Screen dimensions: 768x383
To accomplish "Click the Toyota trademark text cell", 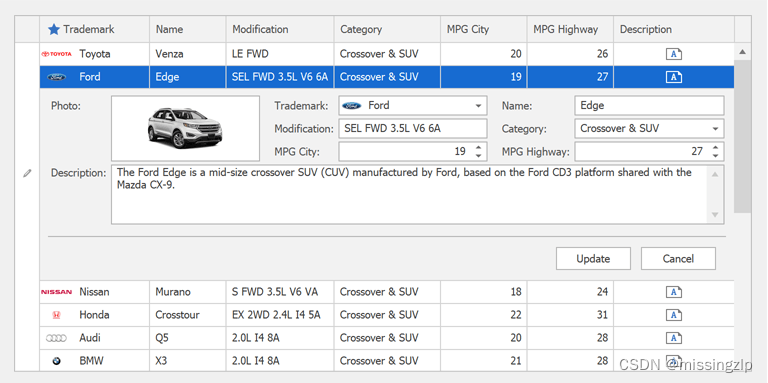I will (x=95, y=54).
